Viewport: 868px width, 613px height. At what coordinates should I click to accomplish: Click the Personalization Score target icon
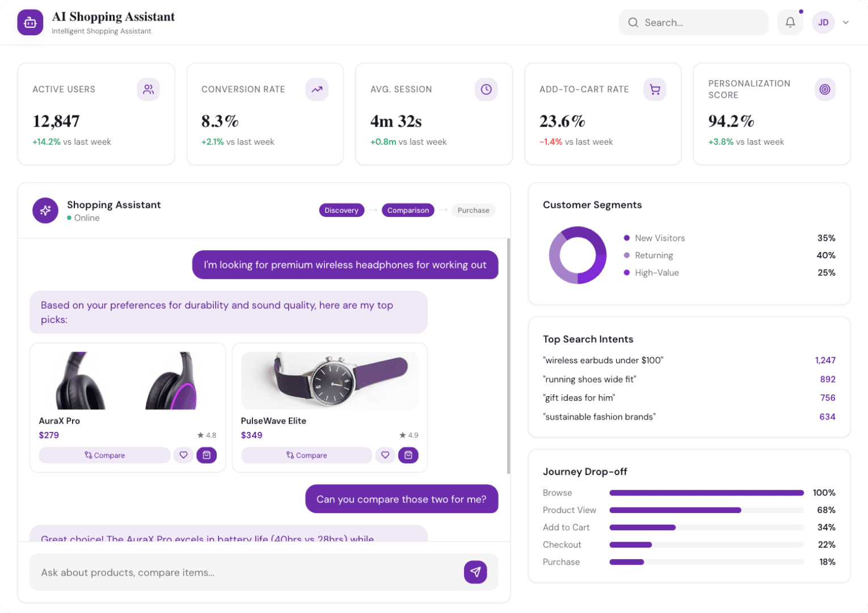tap(824, 89)
